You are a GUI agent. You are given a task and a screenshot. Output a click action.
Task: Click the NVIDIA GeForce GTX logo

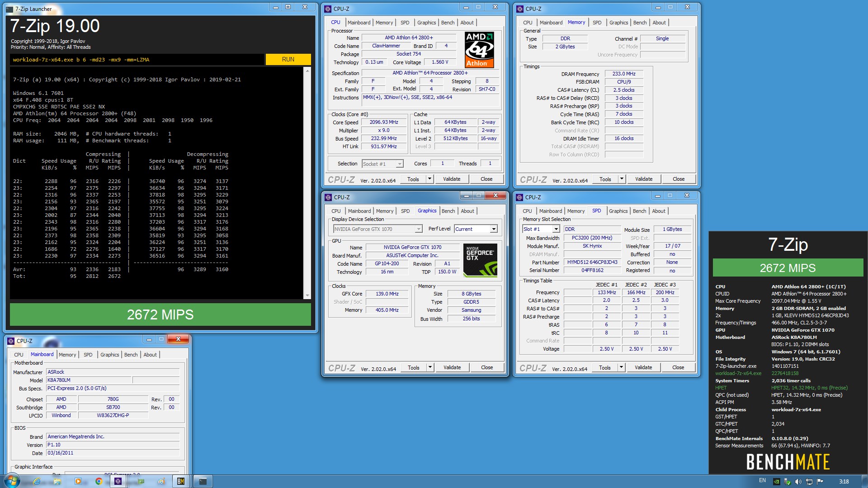[x=480, y=260]
